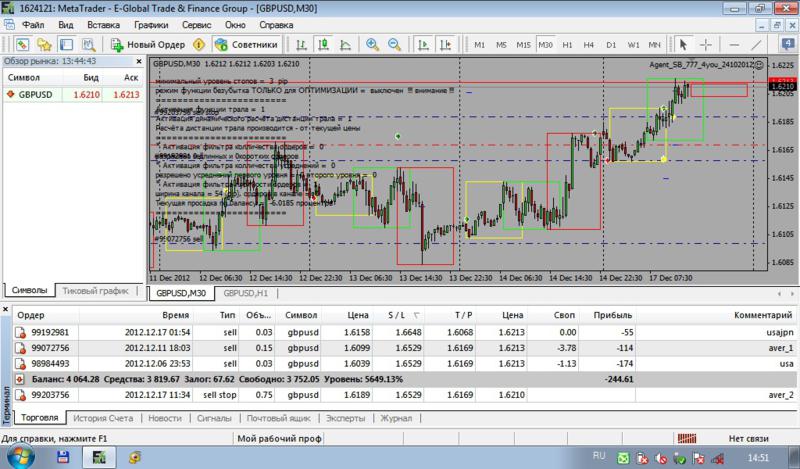
Task: Sort orders by Время column header
Action: pos(176,315)
